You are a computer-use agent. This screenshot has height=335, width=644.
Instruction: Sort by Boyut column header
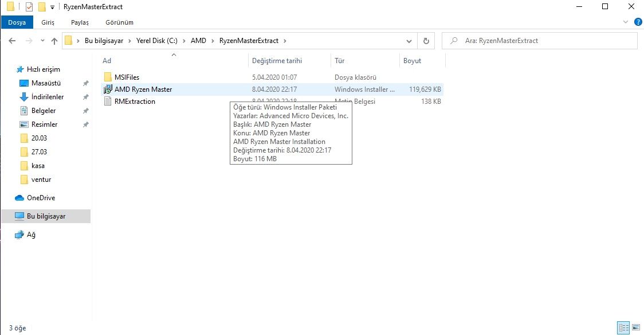click(x=412, y=60)
